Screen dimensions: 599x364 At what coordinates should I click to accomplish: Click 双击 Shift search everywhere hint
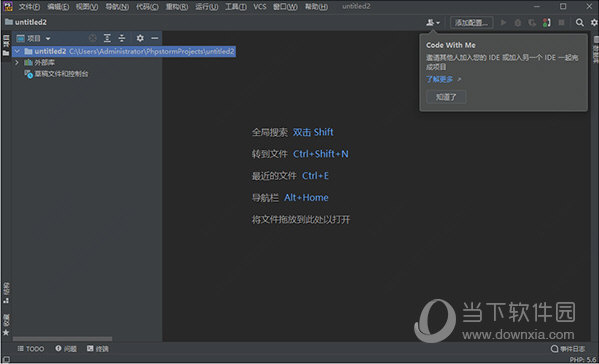(x=313, y=132)
